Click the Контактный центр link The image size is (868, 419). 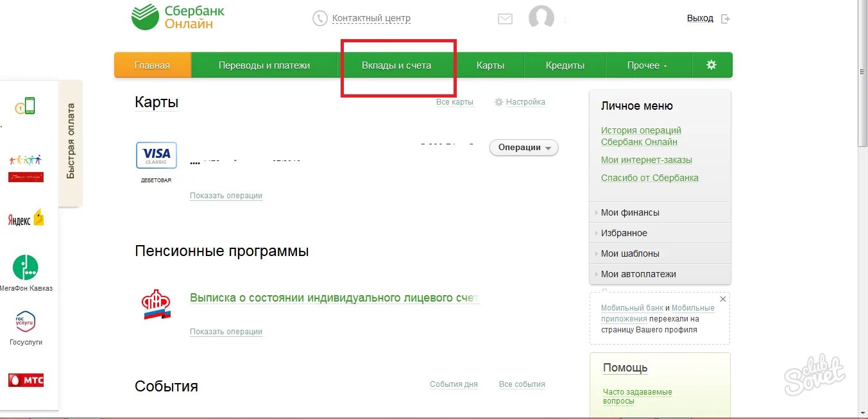click(371, 19)
